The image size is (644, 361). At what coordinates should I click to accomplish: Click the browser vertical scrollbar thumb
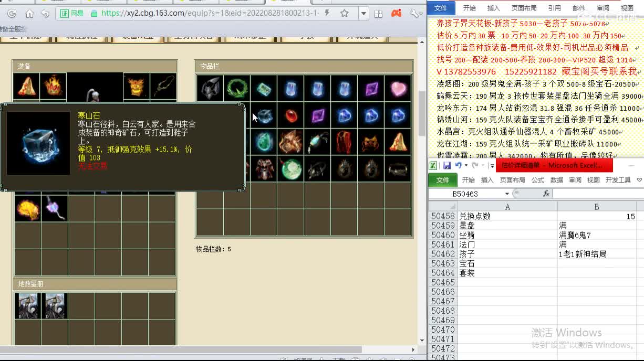pos(422,113)
